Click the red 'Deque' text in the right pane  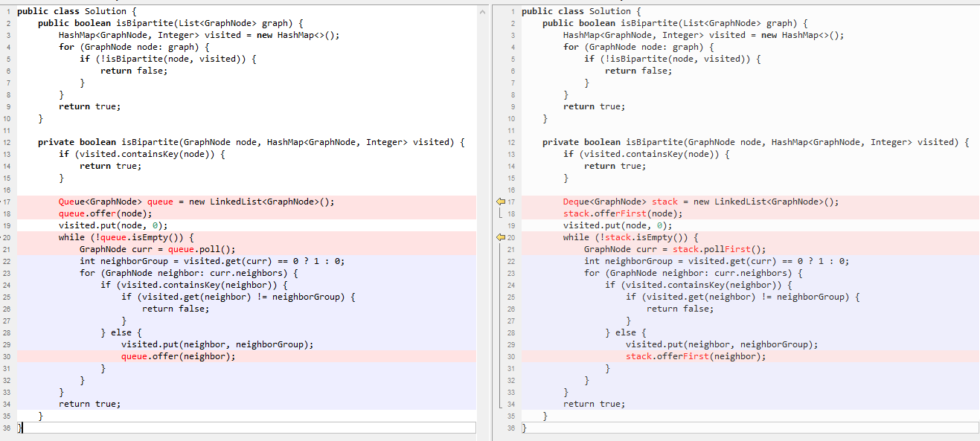coord(577,202)
